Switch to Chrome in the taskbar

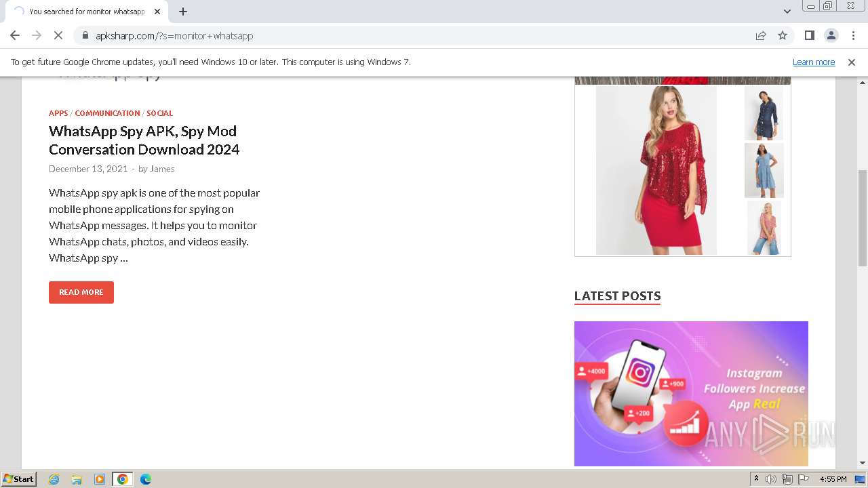(122, 479)
